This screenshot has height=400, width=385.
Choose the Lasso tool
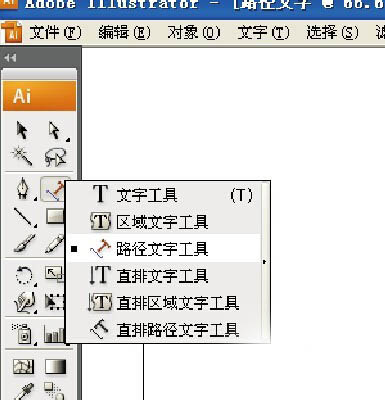55,157
